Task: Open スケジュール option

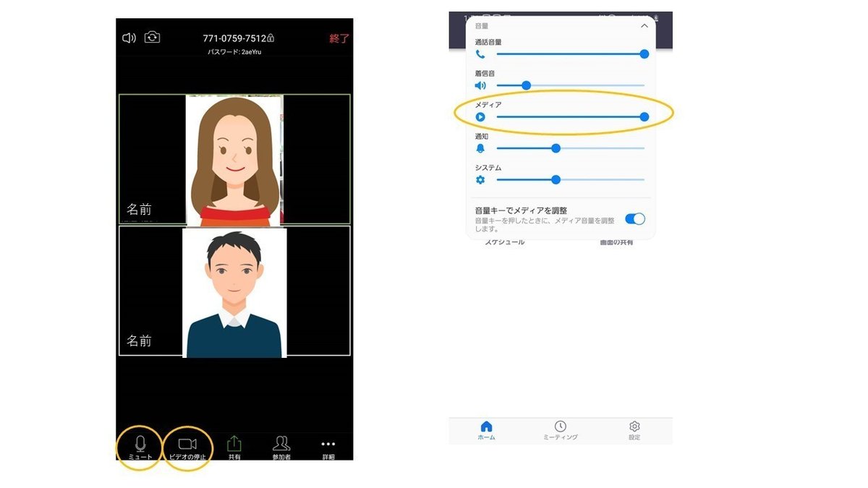Action: pyautogui.click(x=506, y=244)
